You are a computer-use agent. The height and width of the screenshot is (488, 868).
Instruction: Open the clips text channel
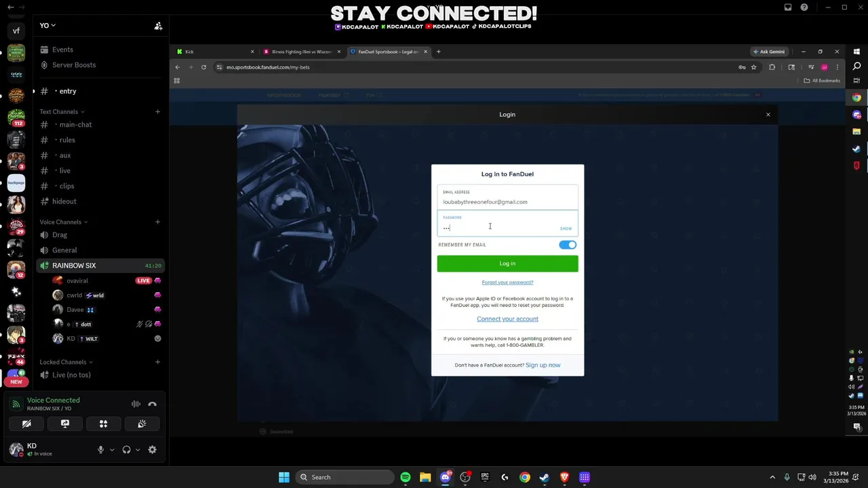[100, 186]
